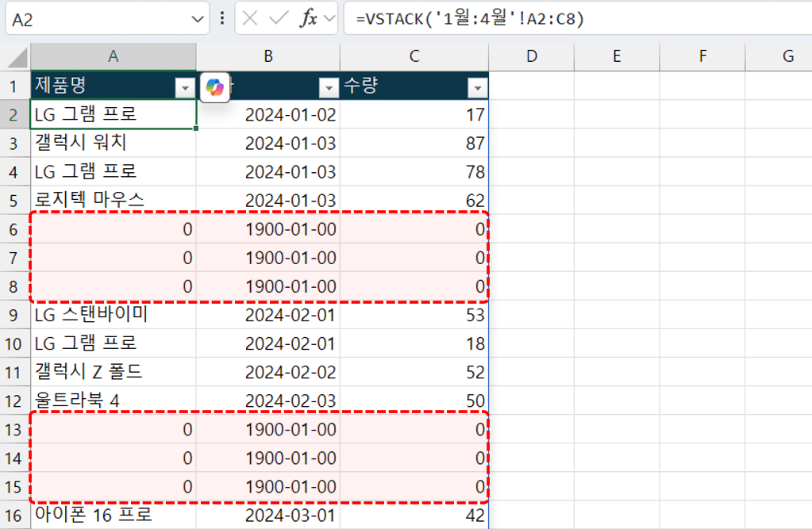Select cell LG 스탠바이미
The image size is (812, 529).
click(114, 315)
